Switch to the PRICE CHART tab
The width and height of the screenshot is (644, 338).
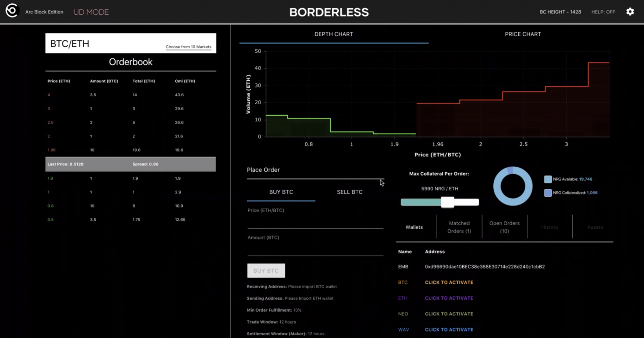[x=523, y=34]
